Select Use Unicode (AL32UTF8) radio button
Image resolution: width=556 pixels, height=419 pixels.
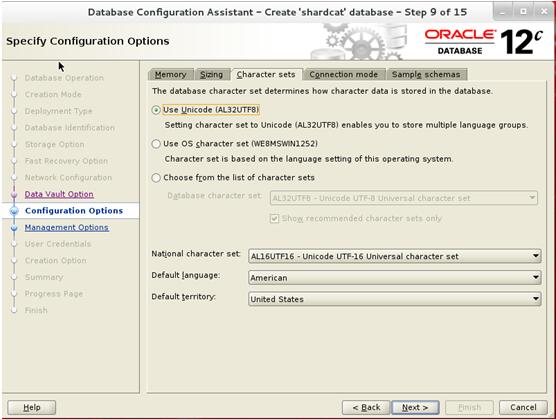156,110
